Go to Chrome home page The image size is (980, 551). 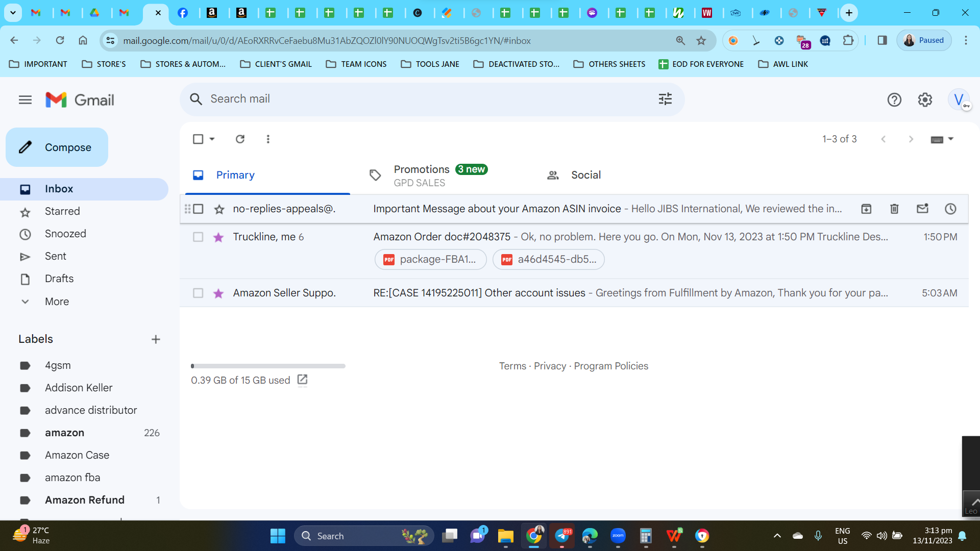click(x=83, y=40)
